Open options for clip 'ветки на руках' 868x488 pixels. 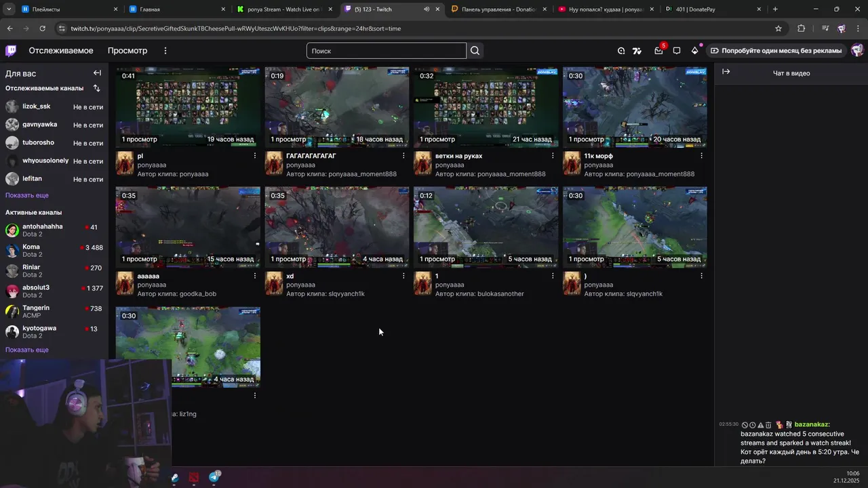pyautogui.click(x=553, y=156)
